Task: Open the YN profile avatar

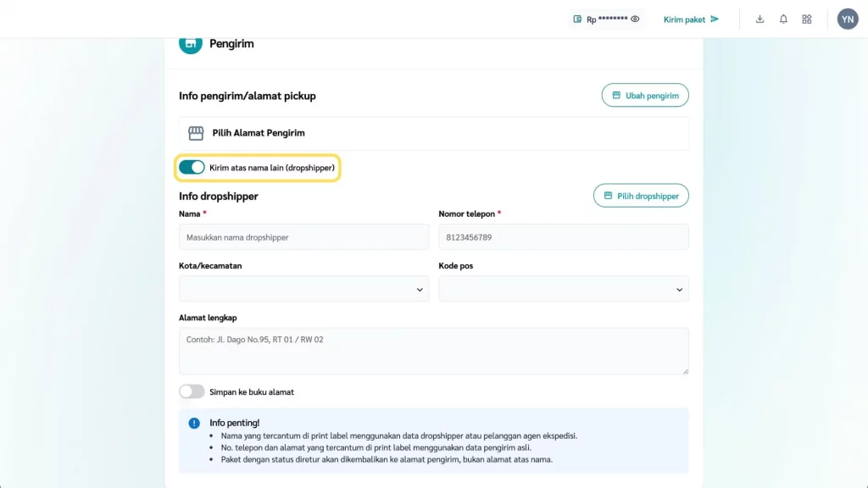Action: (x=848, y=19)
